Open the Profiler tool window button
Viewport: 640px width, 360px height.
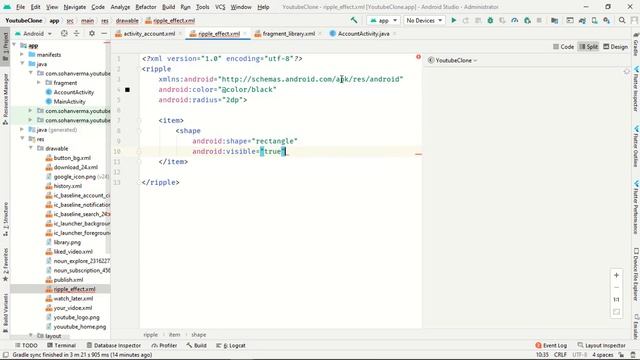pyautogui.click(x=164, y=345)
